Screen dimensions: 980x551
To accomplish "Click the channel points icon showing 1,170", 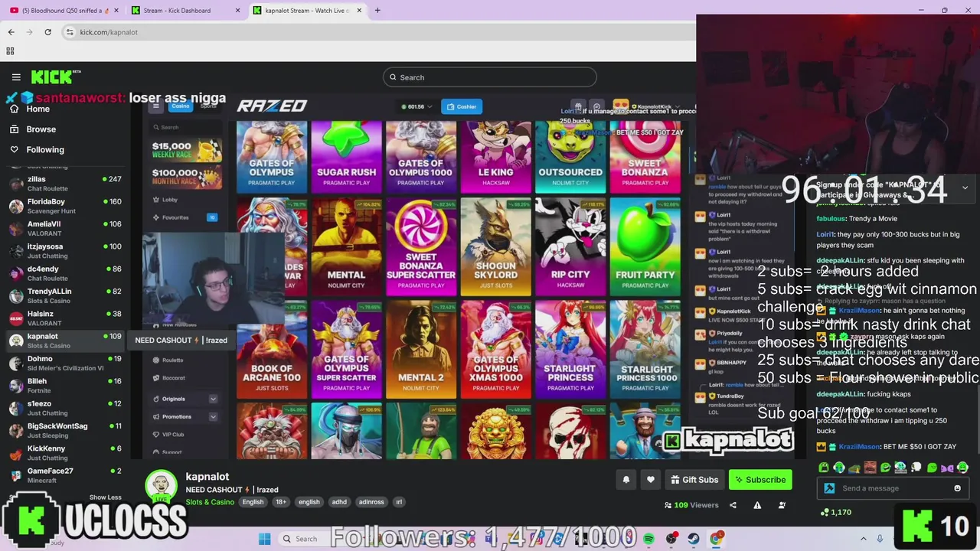I will click(x=825, y=512).
